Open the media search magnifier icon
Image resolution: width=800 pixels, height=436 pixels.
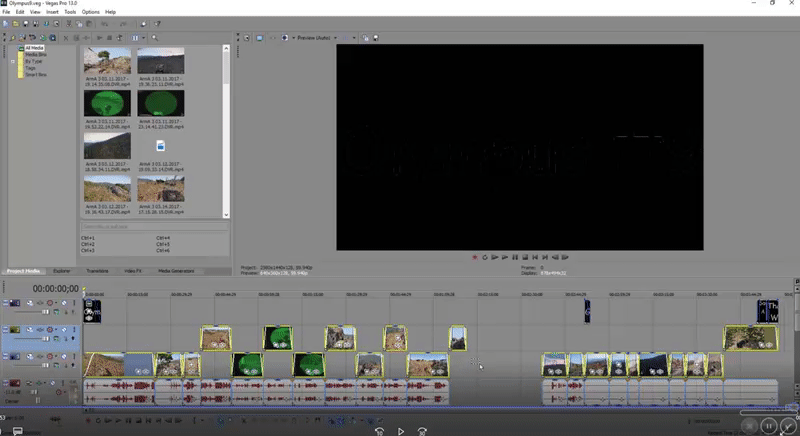(155, 38)
